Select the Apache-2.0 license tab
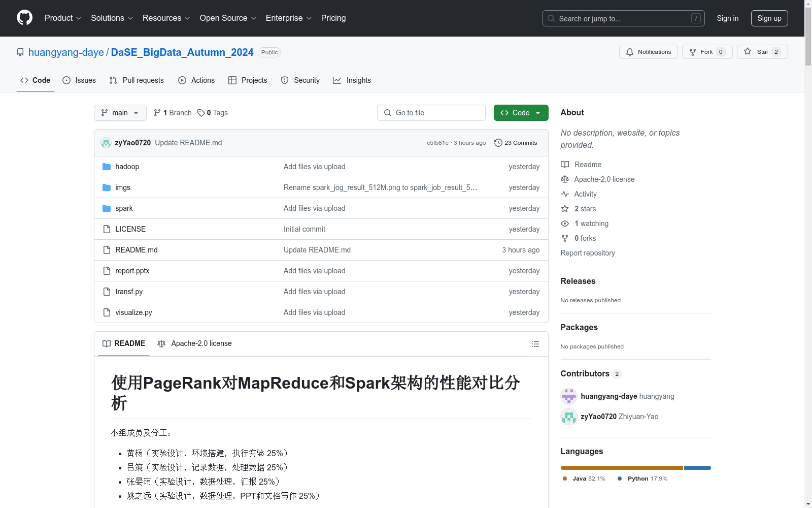 [x=194, y=344]
